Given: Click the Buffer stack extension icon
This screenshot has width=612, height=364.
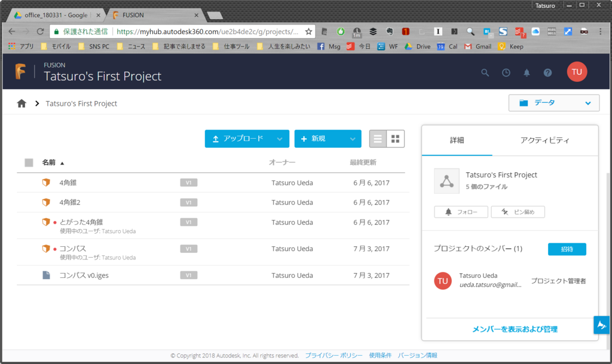Looking at the screenshot, I should (x=373, y=32).
